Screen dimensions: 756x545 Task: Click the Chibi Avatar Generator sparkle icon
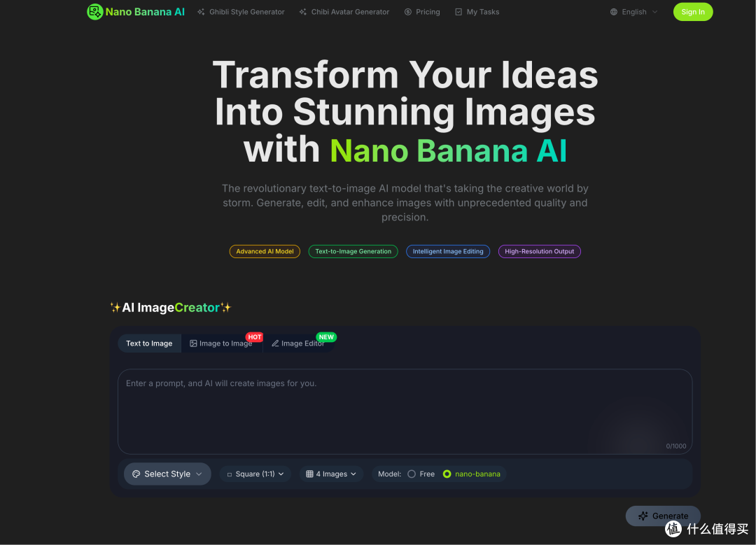pos(303,12)
